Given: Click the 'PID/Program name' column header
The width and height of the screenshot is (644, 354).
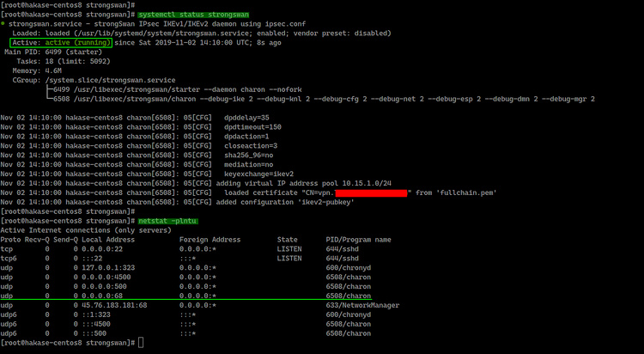Looking at the screenshot, I should click(x=357, y=239).
